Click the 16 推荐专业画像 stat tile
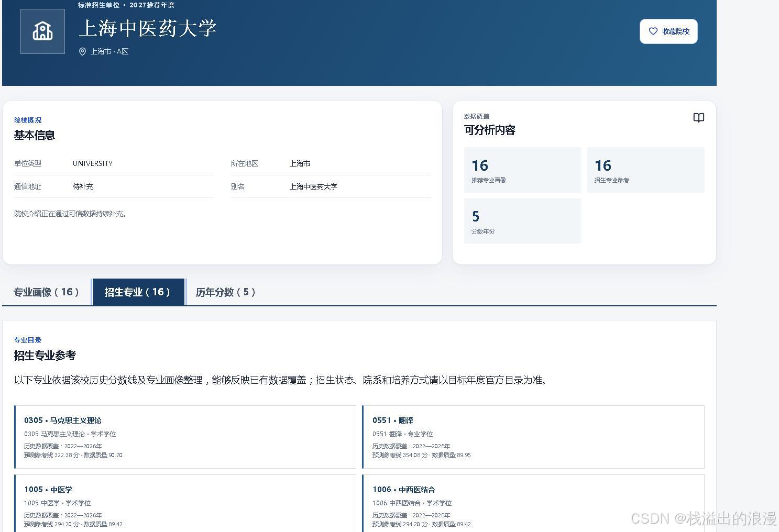The width and height of the screenshot is (779, 532). click(522, 170)
